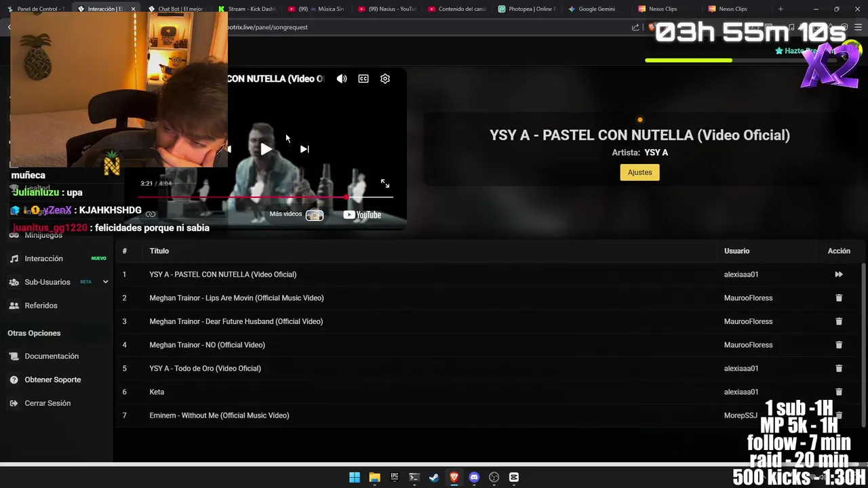This screenshot has height=488, width=868.
Task: Click Título column header
Action: coord(159,251)
